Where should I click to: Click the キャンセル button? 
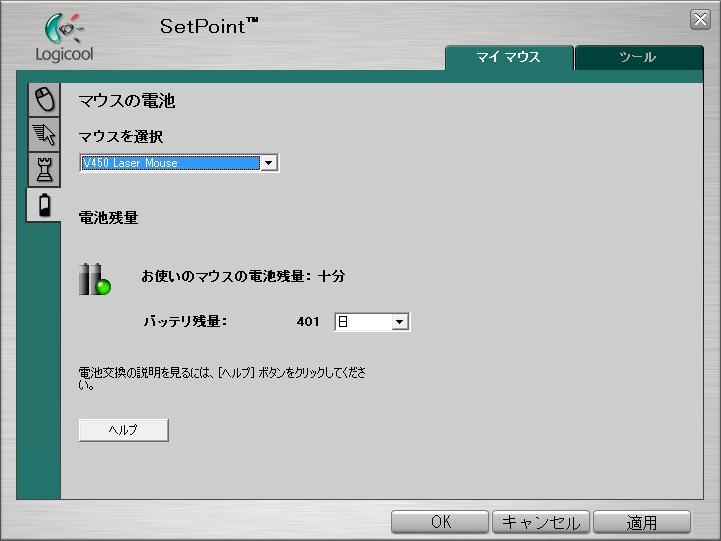click(x=541, y=522)
